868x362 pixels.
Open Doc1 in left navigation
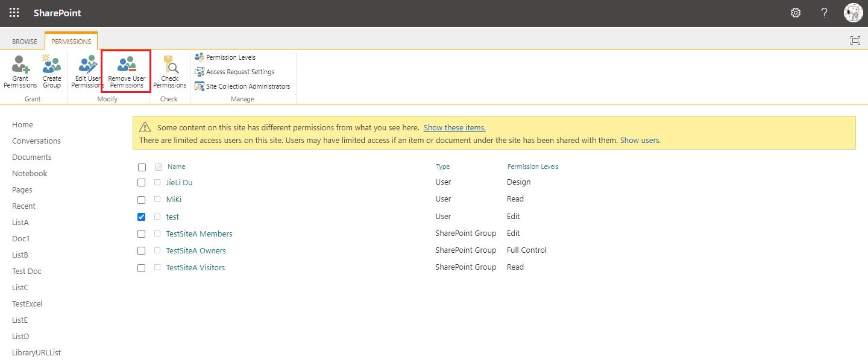21,239
